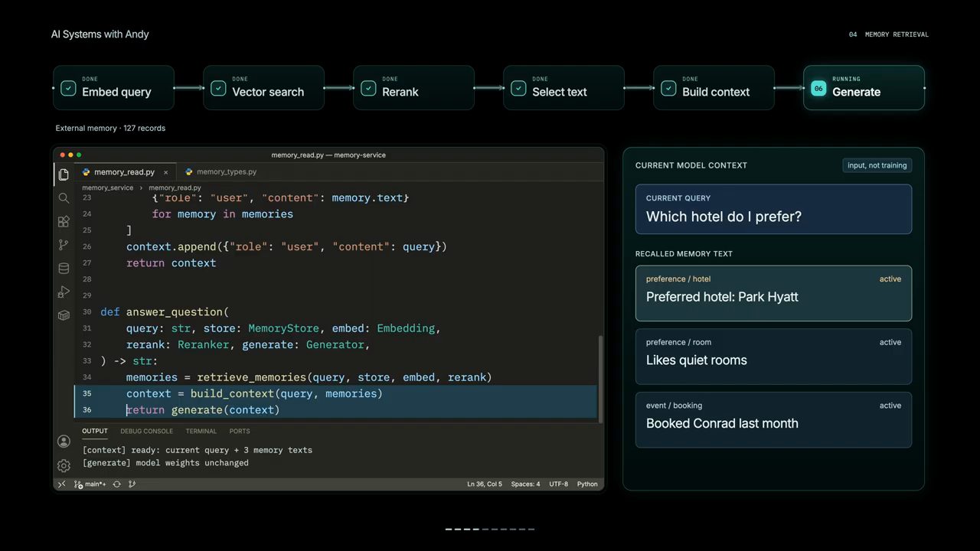The height and width of the screenshot is (551, 980).
Task: Click the 06 badge on the Generate step
Action: 818,88
